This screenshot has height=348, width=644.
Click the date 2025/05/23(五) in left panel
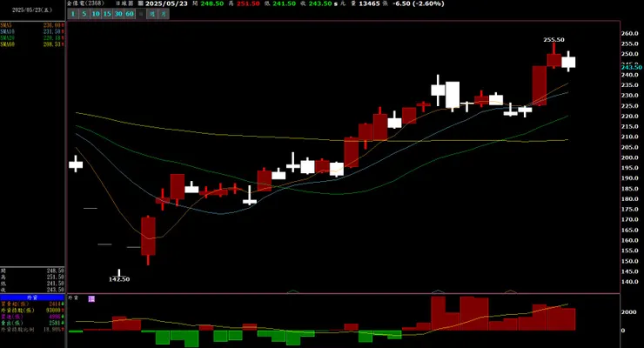(x=32, y=10)
